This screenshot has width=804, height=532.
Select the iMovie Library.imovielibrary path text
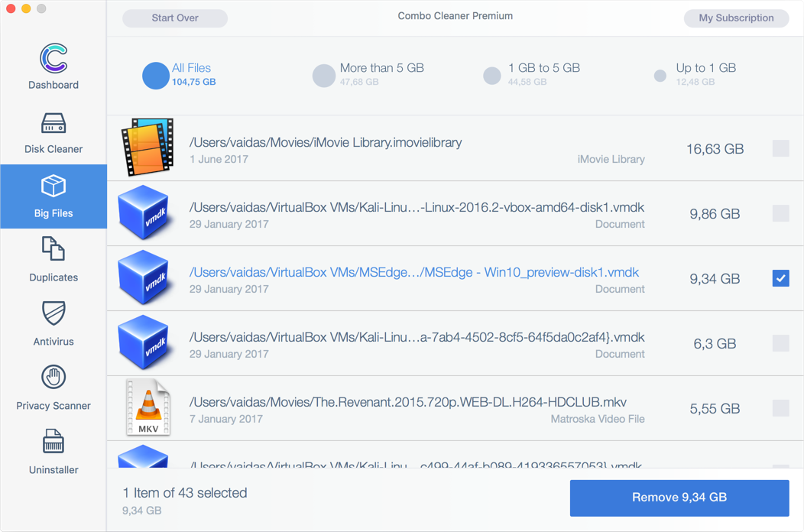coord(326,143)
